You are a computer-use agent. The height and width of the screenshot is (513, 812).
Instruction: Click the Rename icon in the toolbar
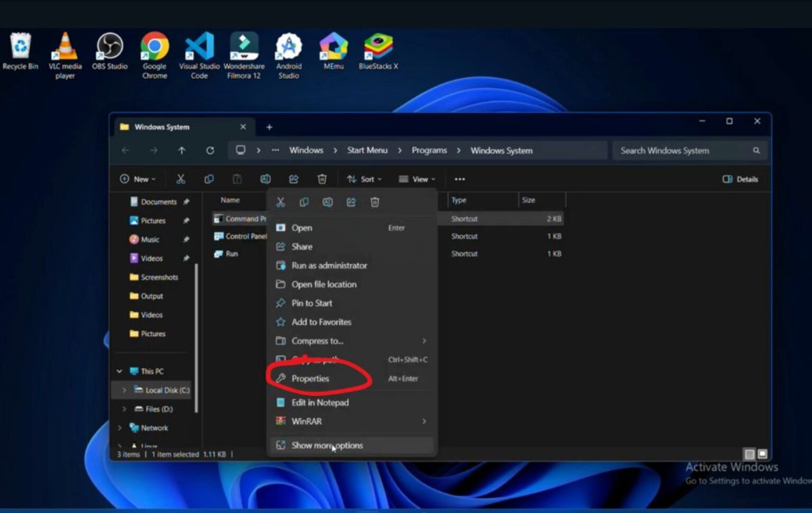click(266, 179)
